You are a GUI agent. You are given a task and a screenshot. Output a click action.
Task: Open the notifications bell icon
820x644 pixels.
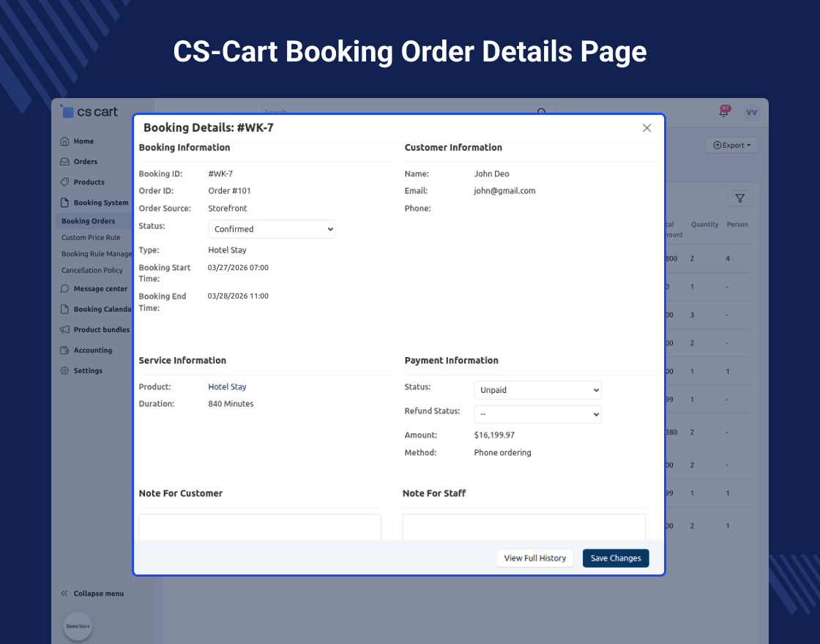click(x=724, y=112)
